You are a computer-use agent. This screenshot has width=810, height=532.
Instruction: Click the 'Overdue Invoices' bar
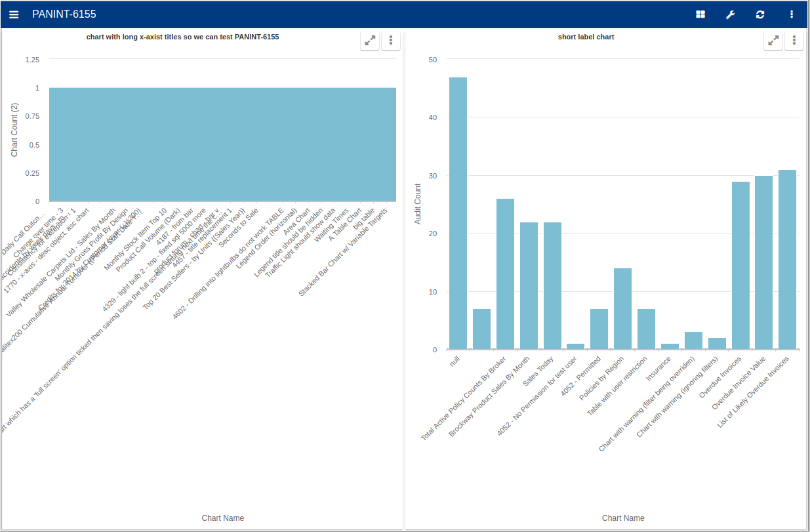(740, 262)
